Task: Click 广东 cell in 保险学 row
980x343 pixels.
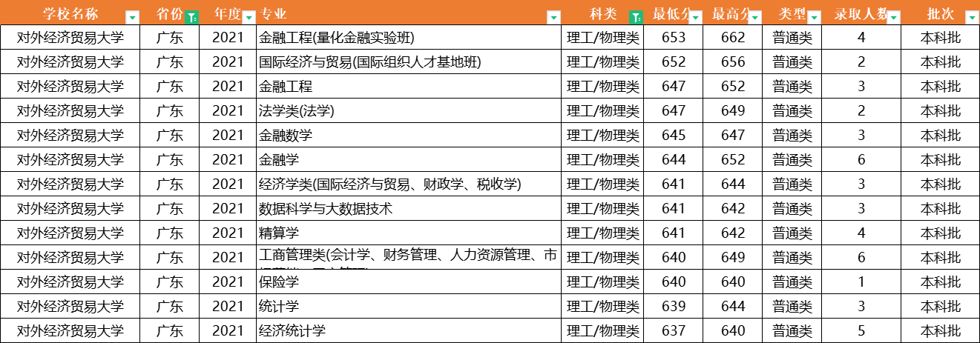Action: tap(170, 282)
